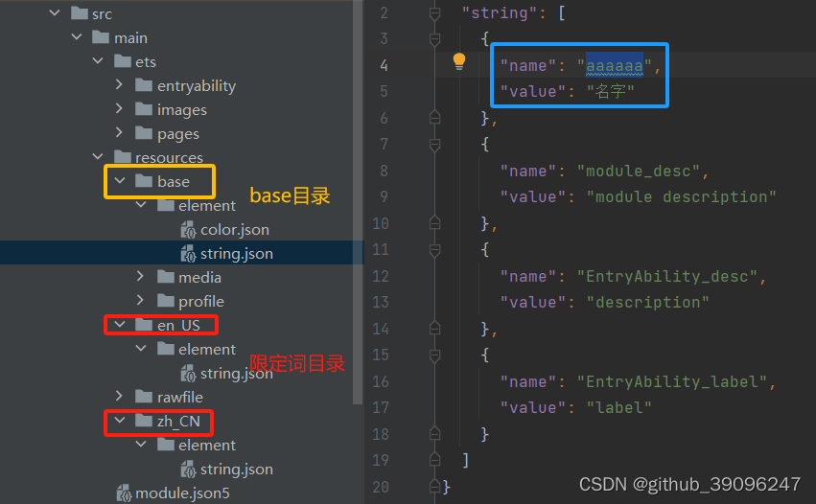Expand the entryability folder
The width and height of the screenshot is (816, 504).
(x=119, y=84)
